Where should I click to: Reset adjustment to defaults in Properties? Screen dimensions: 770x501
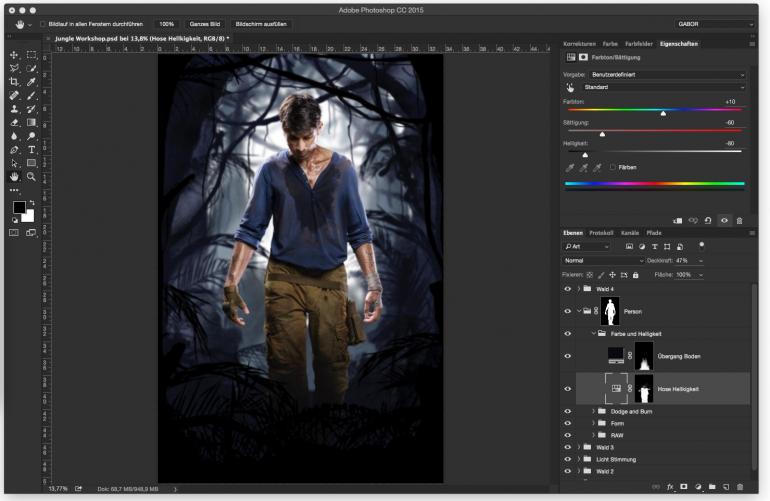[x=708, y=221]
